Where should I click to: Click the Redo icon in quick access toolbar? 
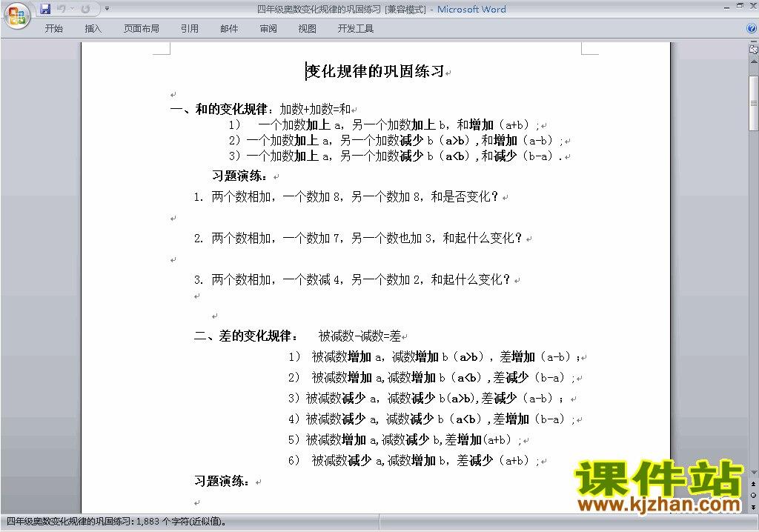(86, 9)
